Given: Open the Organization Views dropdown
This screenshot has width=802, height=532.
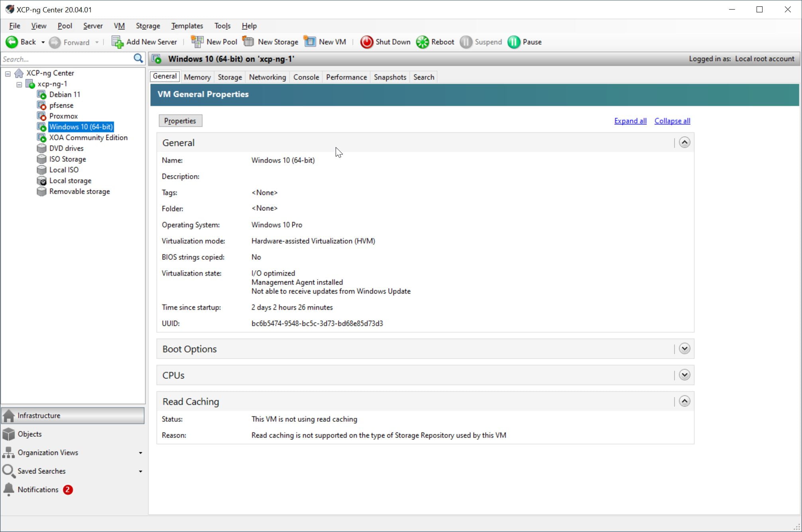Looking at the screenshot, I should point(140,453).
